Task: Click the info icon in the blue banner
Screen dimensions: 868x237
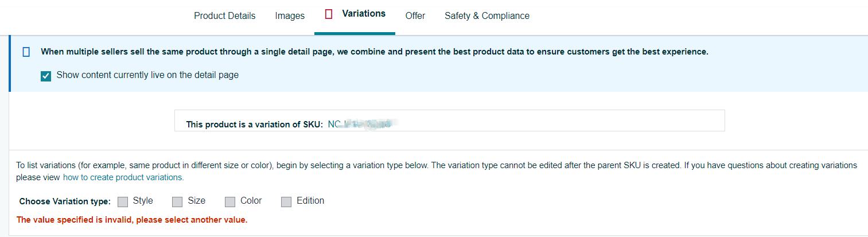Action: pyautogui.click(x=26, y=52)
